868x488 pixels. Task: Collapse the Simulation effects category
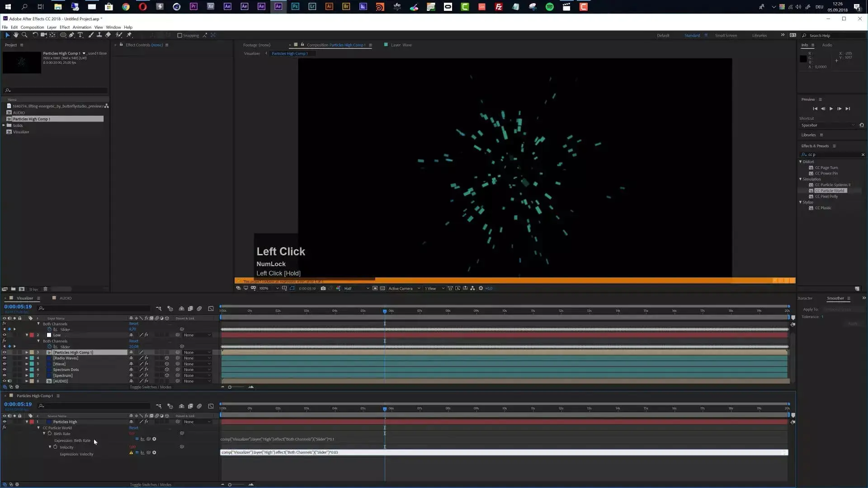[801, 179]
